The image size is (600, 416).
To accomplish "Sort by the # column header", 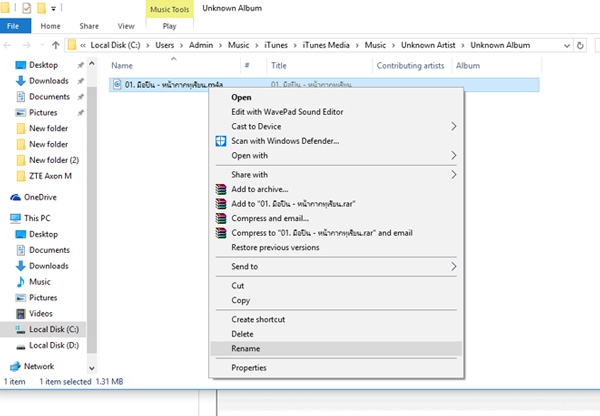I will [253, 65].
